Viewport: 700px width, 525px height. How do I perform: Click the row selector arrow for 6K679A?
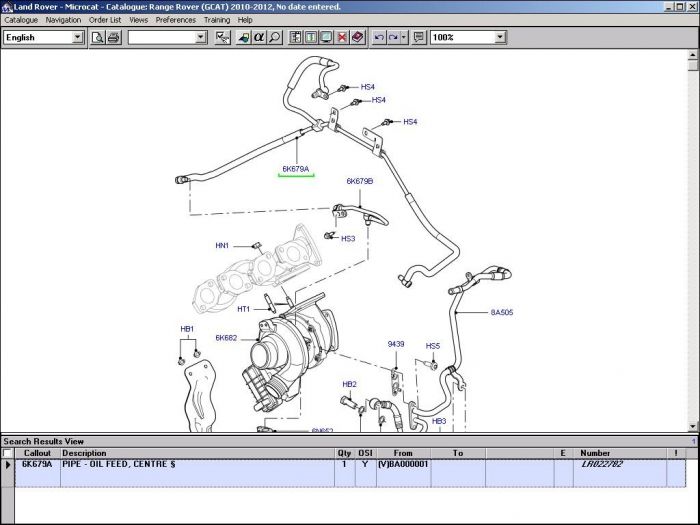point(8,465)
